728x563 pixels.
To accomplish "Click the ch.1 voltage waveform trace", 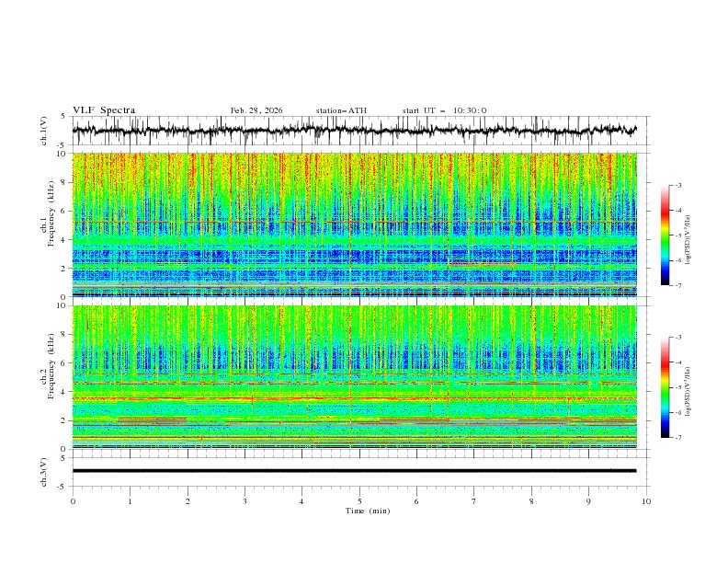I will [x=354, y=131].
